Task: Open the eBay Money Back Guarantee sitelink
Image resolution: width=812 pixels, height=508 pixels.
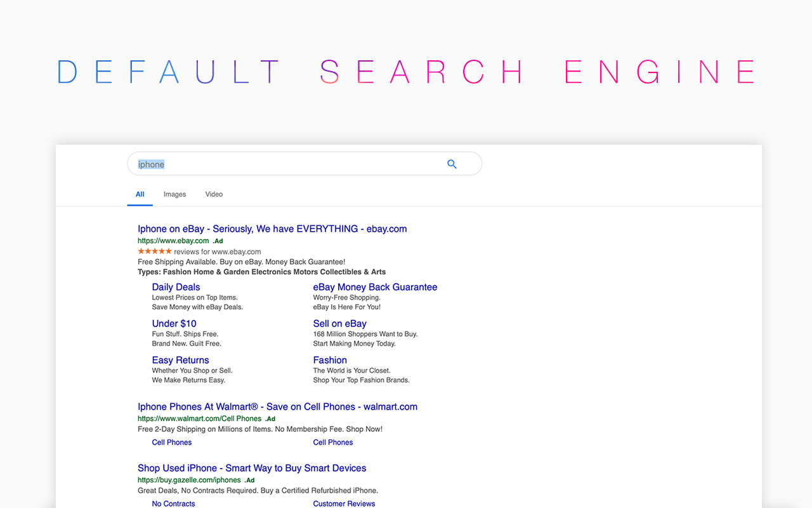Action: point(375,287)
